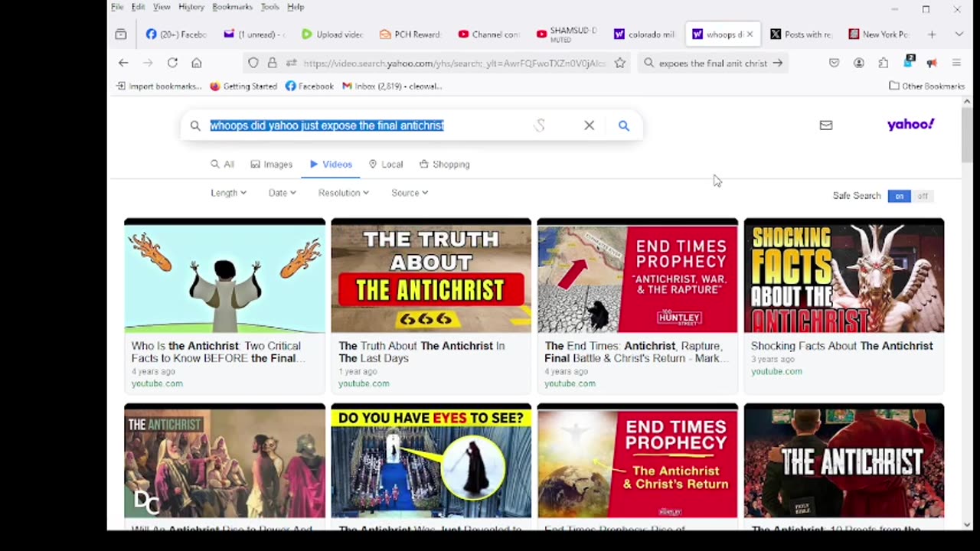List all tabs dropdown arrow

pos(959,34)
